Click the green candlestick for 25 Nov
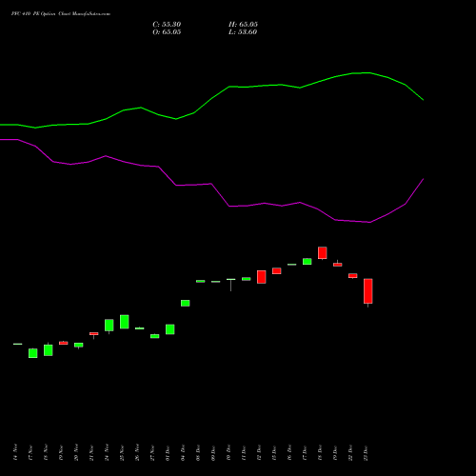 point(125,322)
